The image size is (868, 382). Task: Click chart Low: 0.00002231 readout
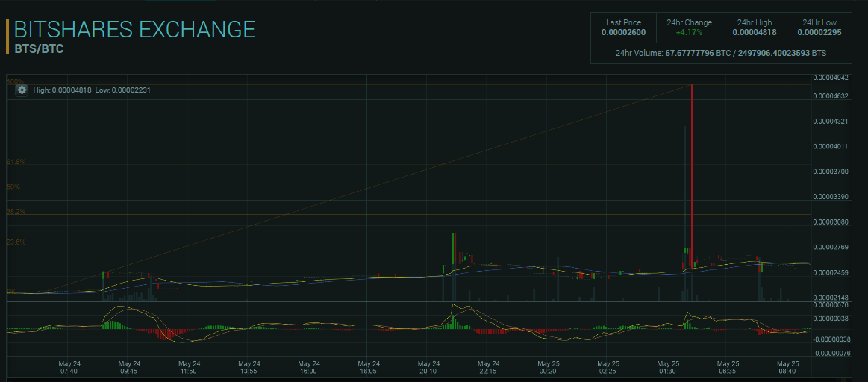click(x=123, y=90)
